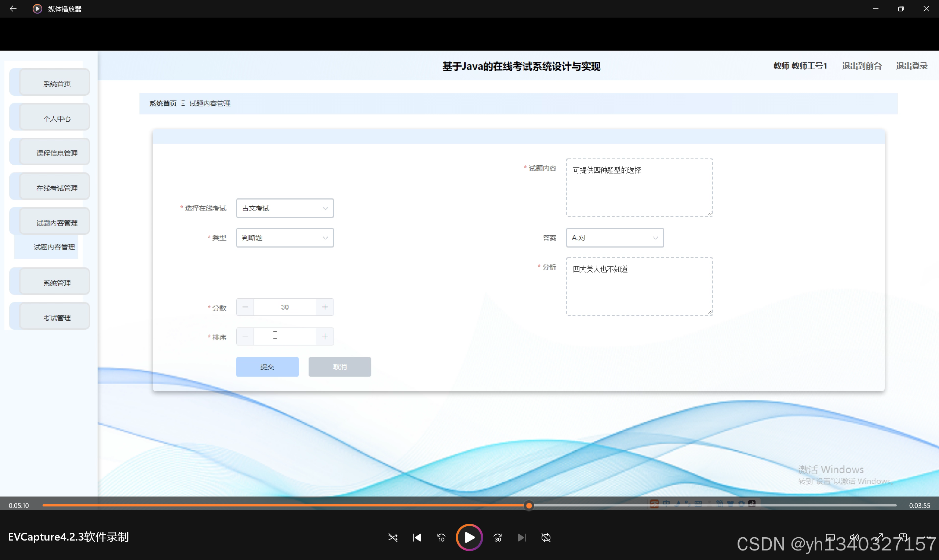Screen dimensions: 939x560
Task: Click the 退出登录 link
Action: pyautogui.click(x=911, y=66)
